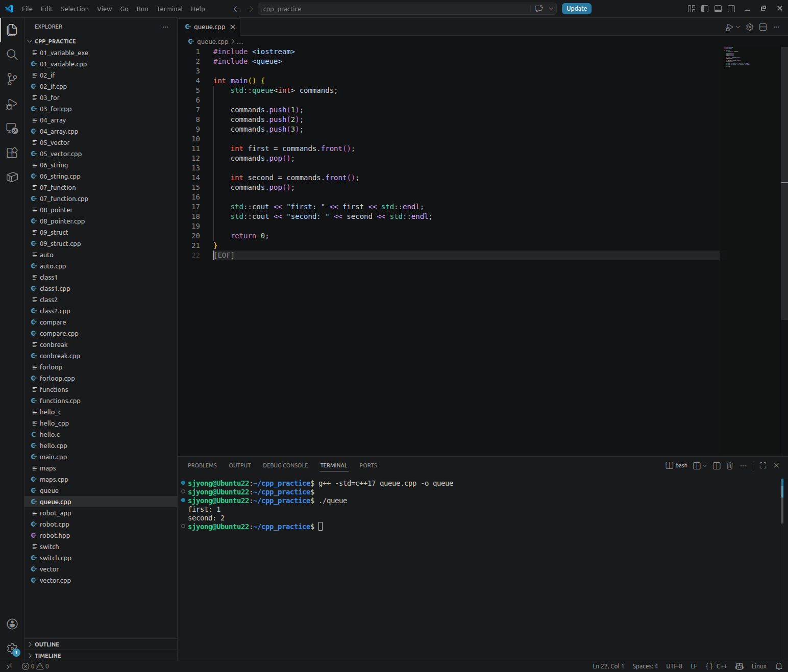Viewport: 788px width, 672px height.
Task: Close the queue.cpp editor tab
Action: [x=233, y=27]
